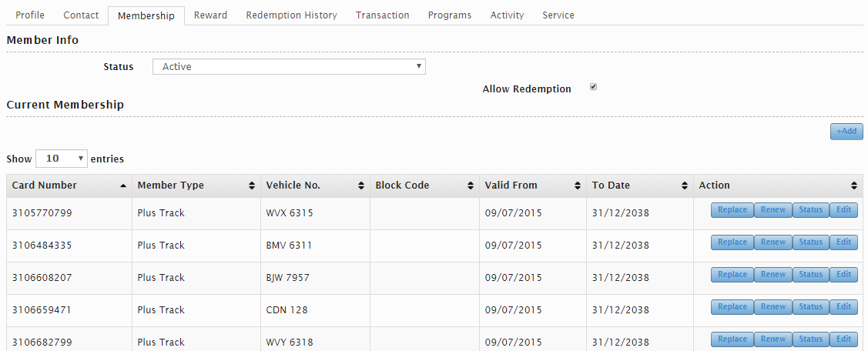Sort by To Date column
This screenshot has width=868, height=351.
tap(639, 186)
